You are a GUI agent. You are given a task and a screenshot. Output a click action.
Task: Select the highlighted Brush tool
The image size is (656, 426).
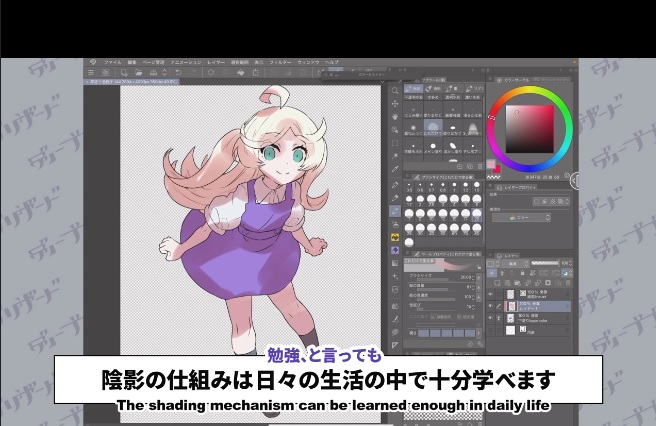(x=395, y=211)
